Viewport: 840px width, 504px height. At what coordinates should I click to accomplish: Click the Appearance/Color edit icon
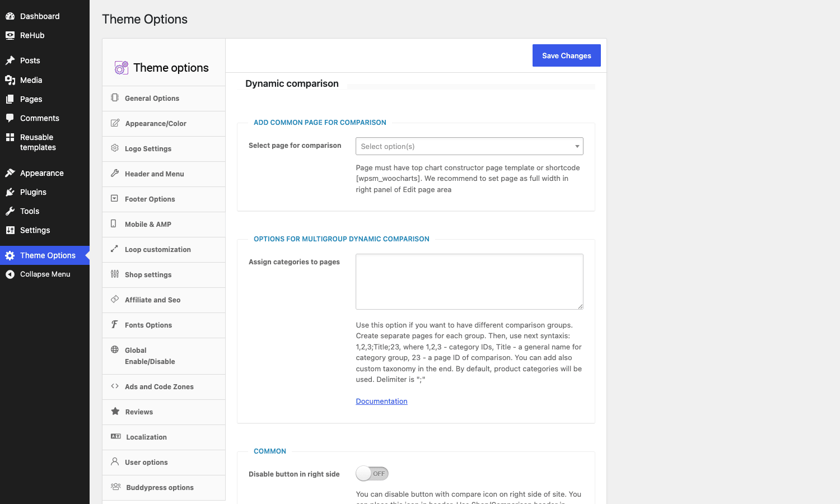pos(115,123)
